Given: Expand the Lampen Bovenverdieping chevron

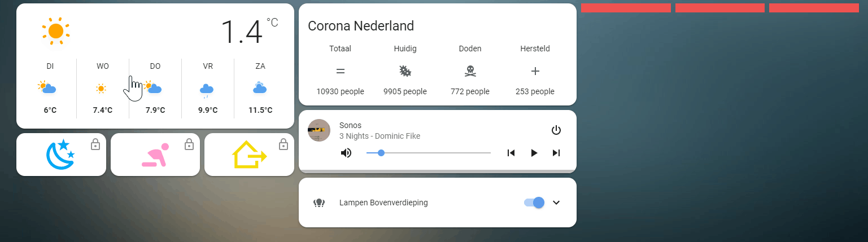Looking at the screenshot, I should coord(556,203).
